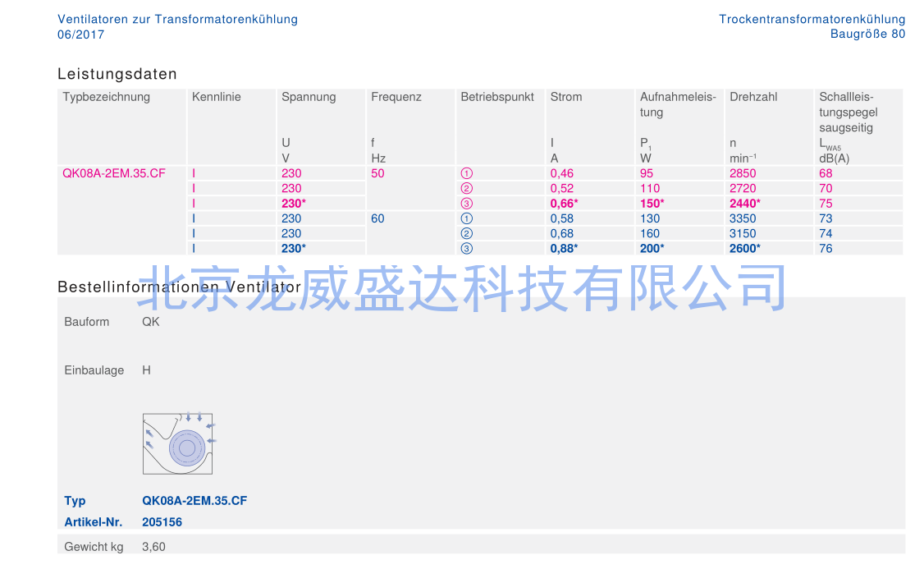Image resolution: width=924 pixels, height=583 pixels.
Task: Select bold current value '0,88*'
Action: [x=564, y=249]
